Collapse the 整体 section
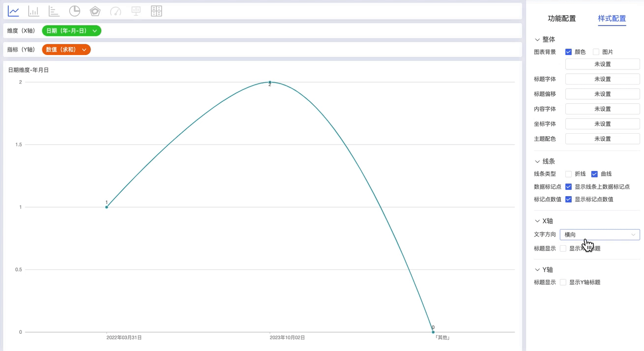 coord(537,39)
